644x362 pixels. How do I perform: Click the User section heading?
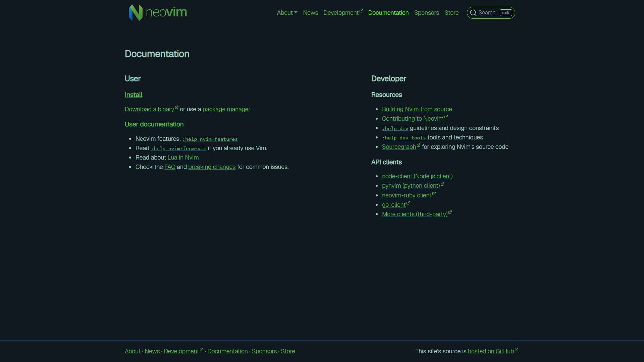click(x=132, y=79)
